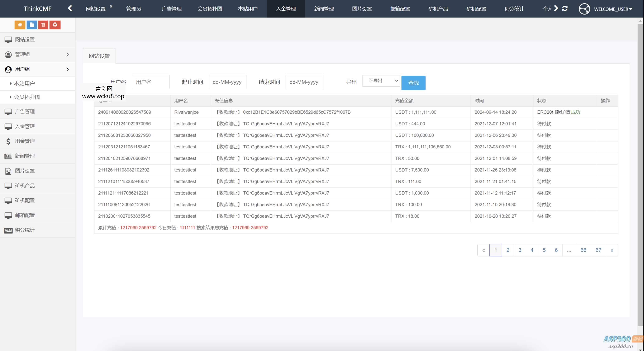The image size is (644, 351).
Task: Click the red recycle icon button
Action: point(55,25)
